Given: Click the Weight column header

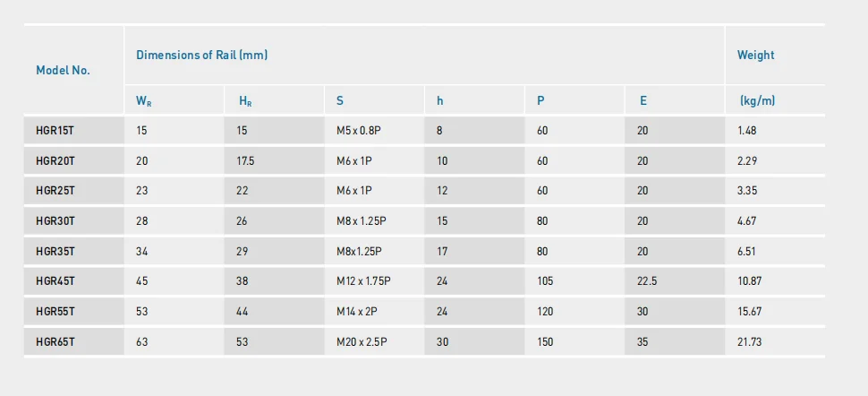Looking at the screenshot, I should [x=755, y=55].
